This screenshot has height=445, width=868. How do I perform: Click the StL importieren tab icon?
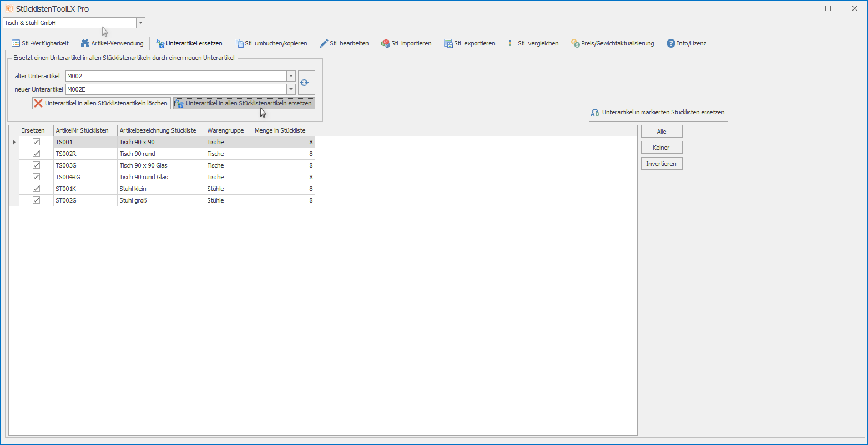pos(386,43)
